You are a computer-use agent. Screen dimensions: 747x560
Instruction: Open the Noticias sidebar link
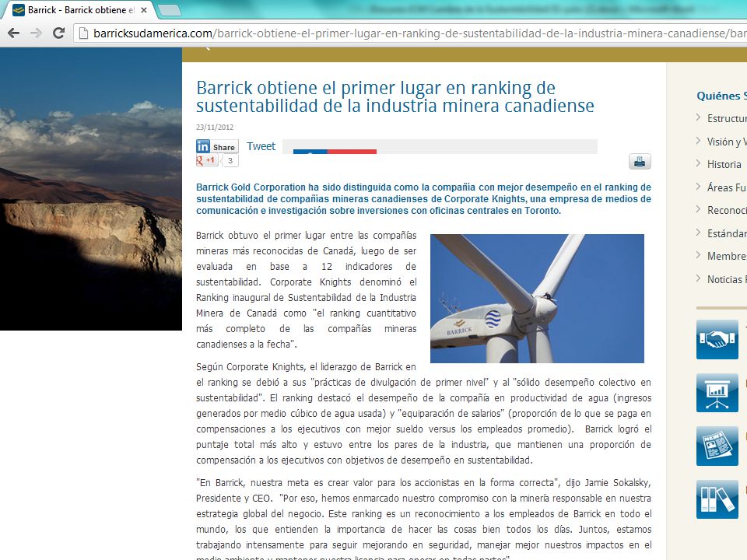[x=727, y=279]
